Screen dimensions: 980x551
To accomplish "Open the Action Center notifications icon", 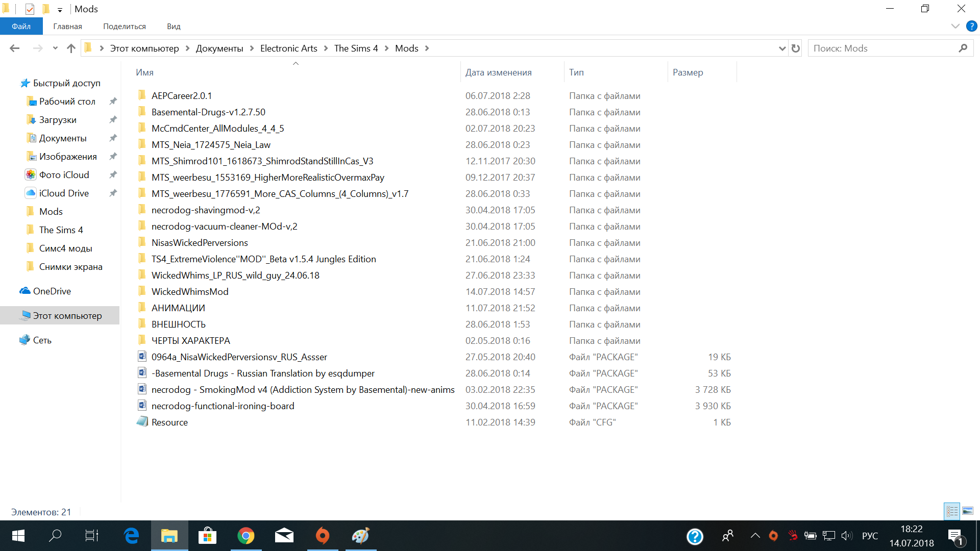I will tap(955, 536).
